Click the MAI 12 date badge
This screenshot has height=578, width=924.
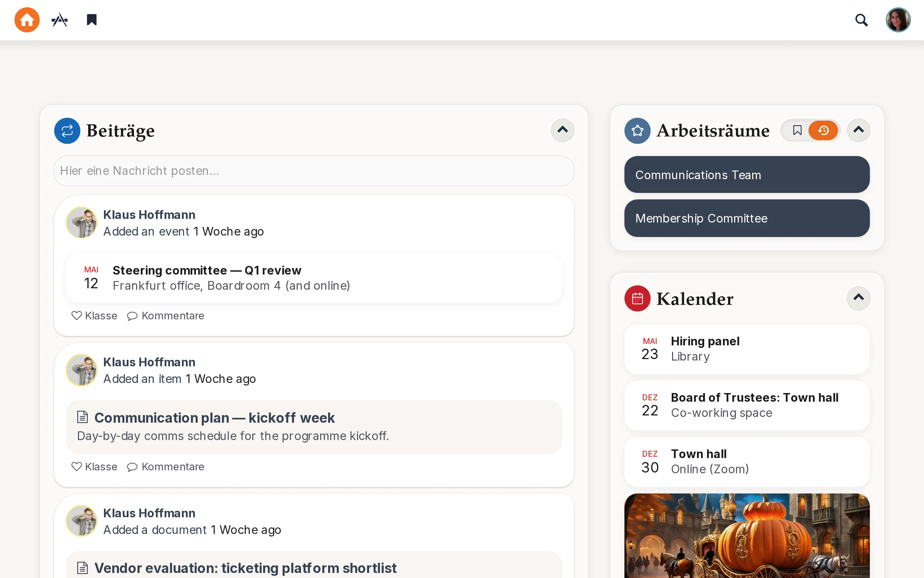coord(91,278)
